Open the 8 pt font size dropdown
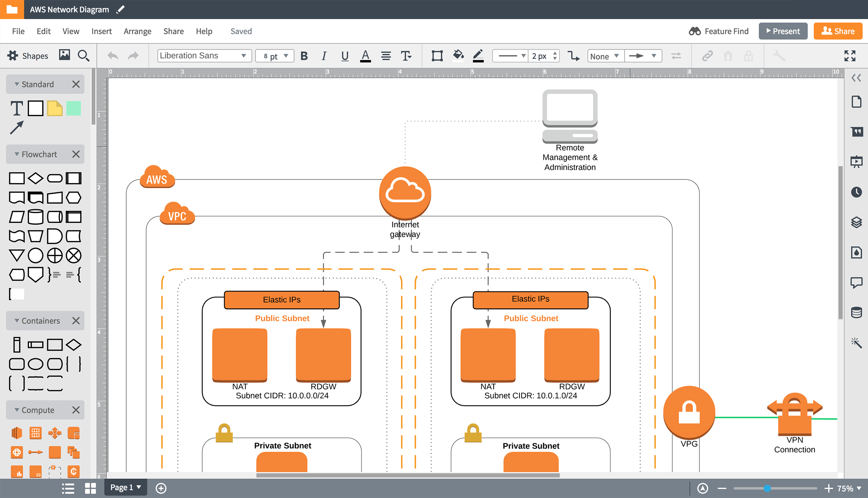868x498 pixels. [x=275, y=56]
